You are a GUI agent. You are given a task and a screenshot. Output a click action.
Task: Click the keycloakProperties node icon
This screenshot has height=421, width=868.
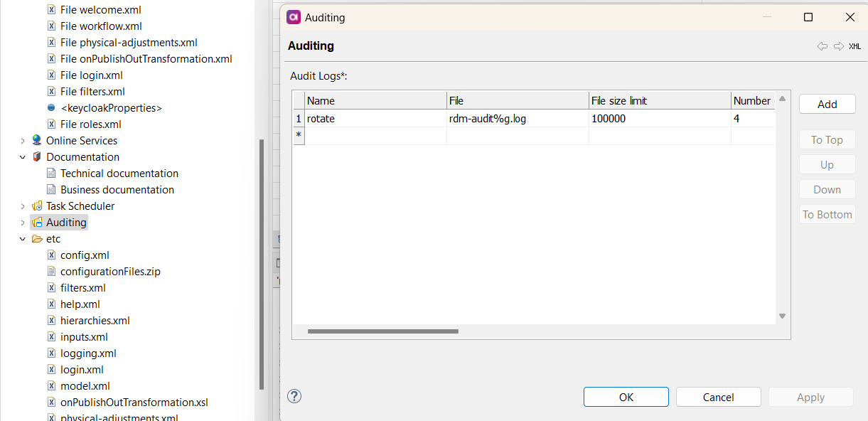[x=51, y=108]
